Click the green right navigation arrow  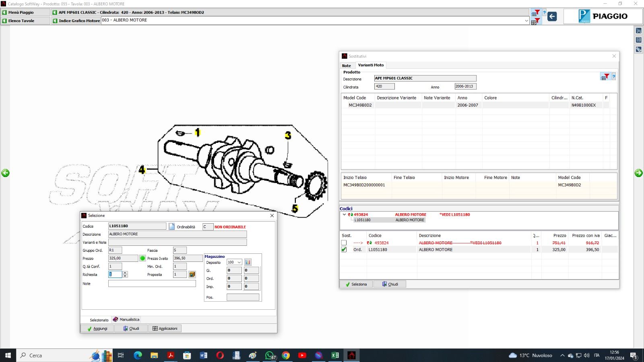pyautogui.click(x=638, y=173)
